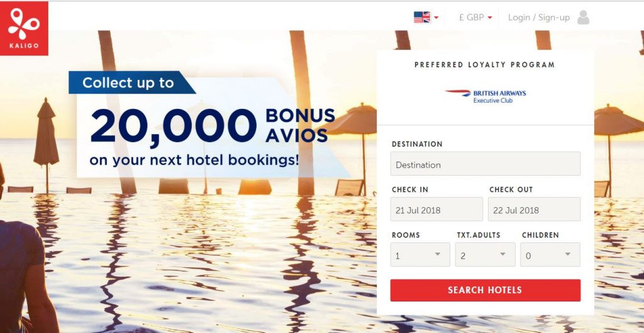Click the Login / Sign-up link
Viewport: 644px width, 333px height.
click(539, 18)
